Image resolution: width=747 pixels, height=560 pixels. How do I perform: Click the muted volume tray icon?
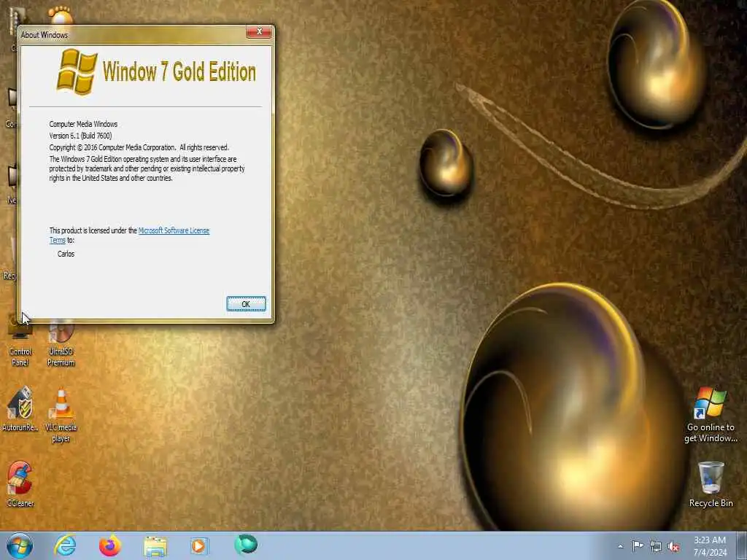click(673, 547)
